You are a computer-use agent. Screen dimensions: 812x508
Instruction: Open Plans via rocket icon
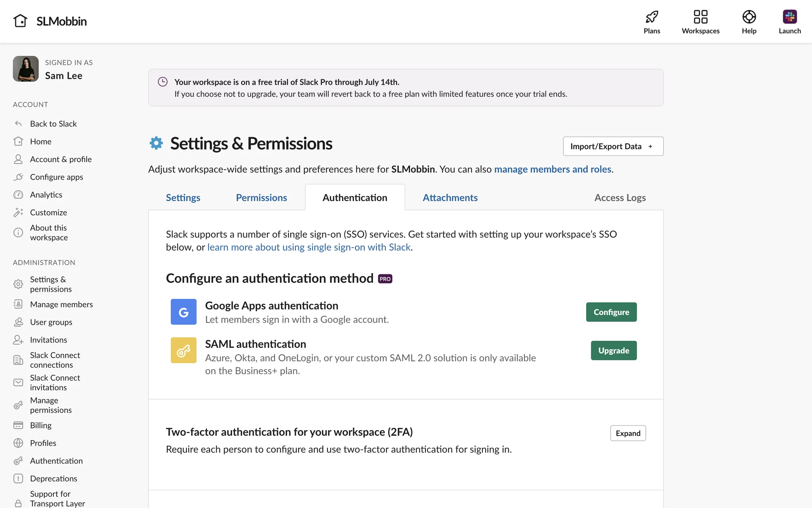click(651, 17)
